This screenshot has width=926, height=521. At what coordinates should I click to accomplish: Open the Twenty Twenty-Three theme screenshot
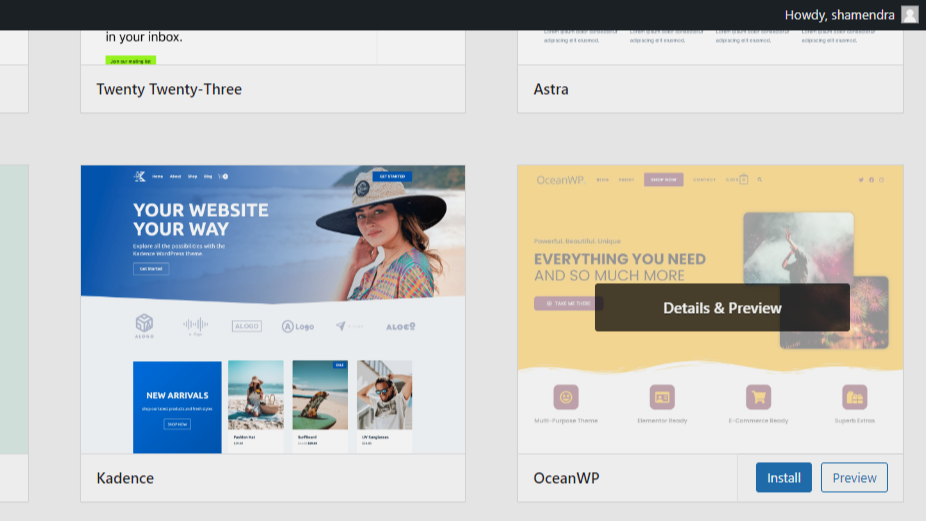tap(273, 47)
